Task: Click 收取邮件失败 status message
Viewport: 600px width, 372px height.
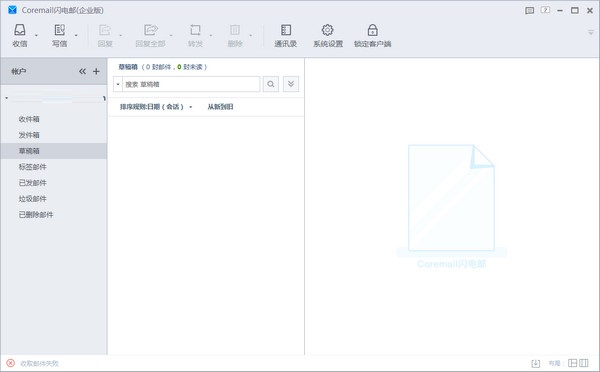Action: pyautogui.click(x=39, y=363)
